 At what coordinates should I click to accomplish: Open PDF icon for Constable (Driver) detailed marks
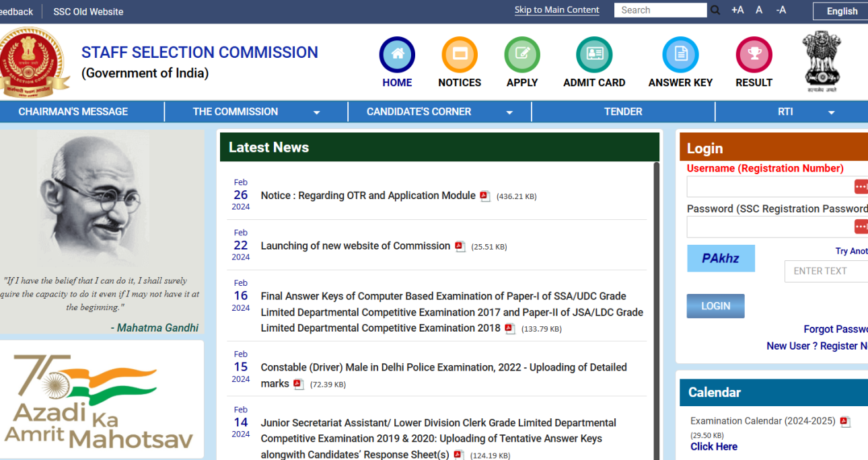[299, 384]
